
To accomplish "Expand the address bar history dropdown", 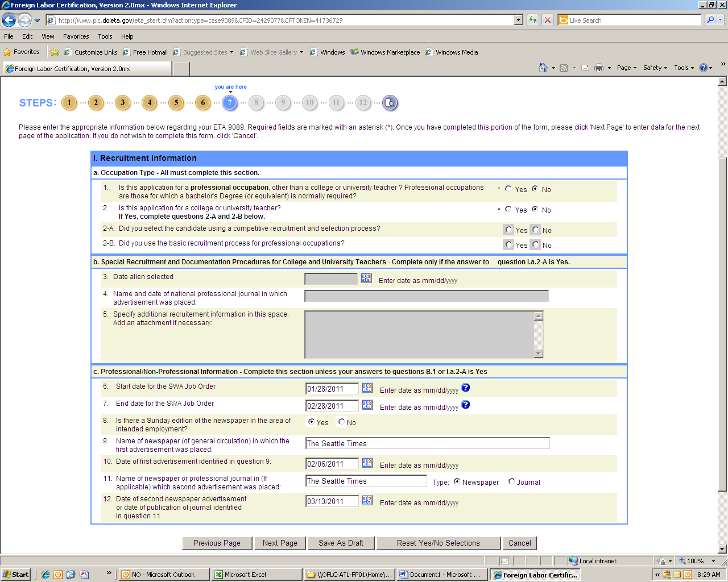I will point(518,20).
